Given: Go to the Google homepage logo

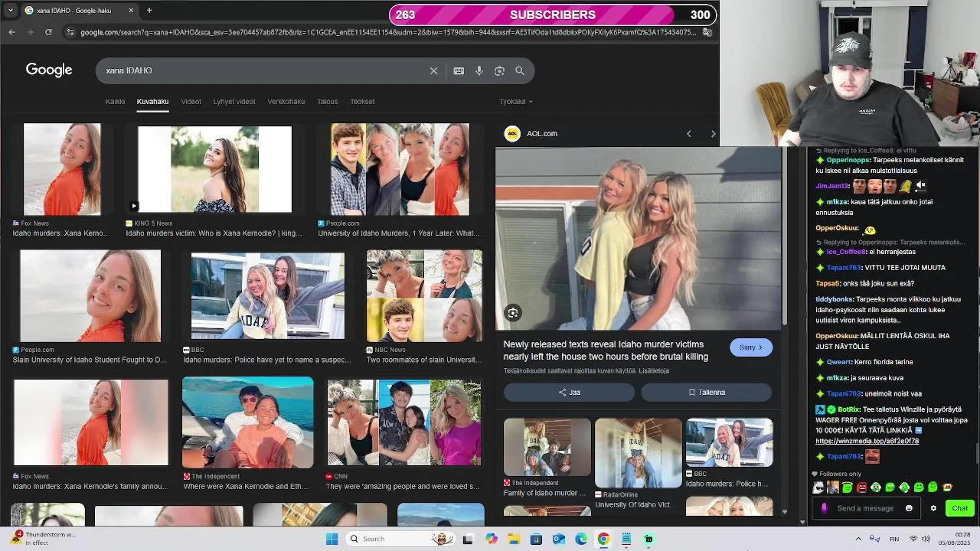Looking at the screenshot, I should pyautogui.click(x=49, y=70).
